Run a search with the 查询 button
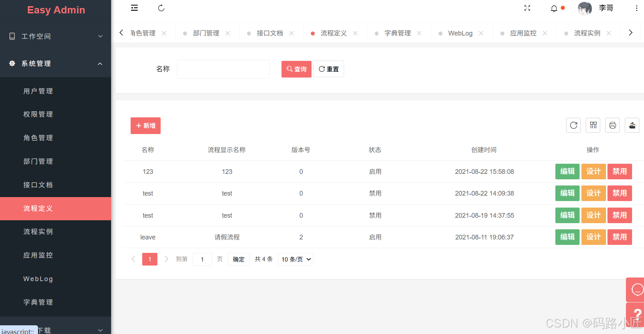Viewport: 644px width, 334px height. pos(296,69)
